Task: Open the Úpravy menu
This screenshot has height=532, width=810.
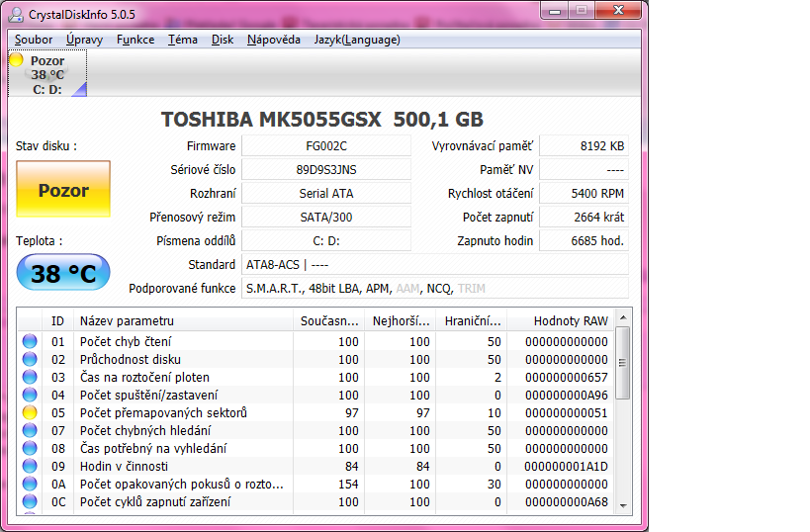Action: [x=84, y=40]
